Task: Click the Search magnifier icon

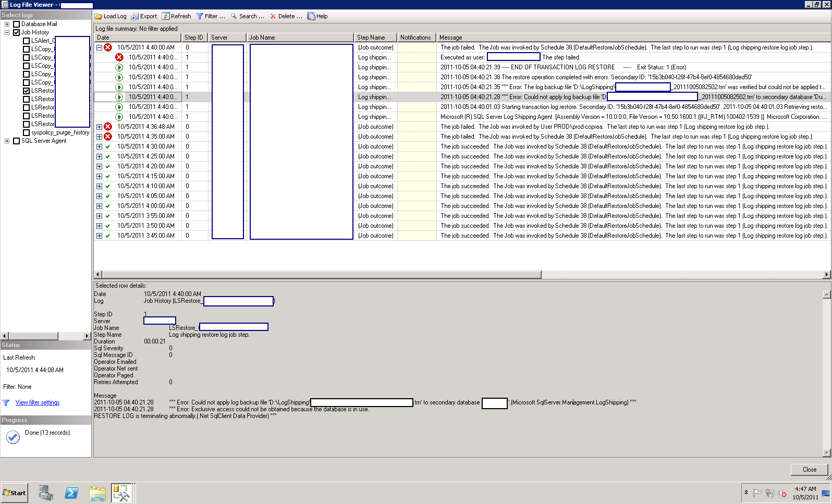Action: tap(234, 16)
